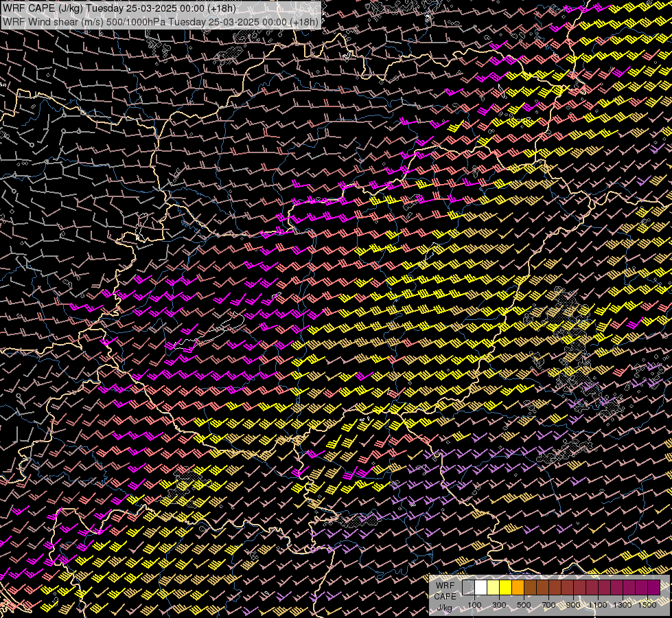Viewport: 672px width, 618px height.
Task: Select the bright yellow swatch after 300
Action: (506, 588)
